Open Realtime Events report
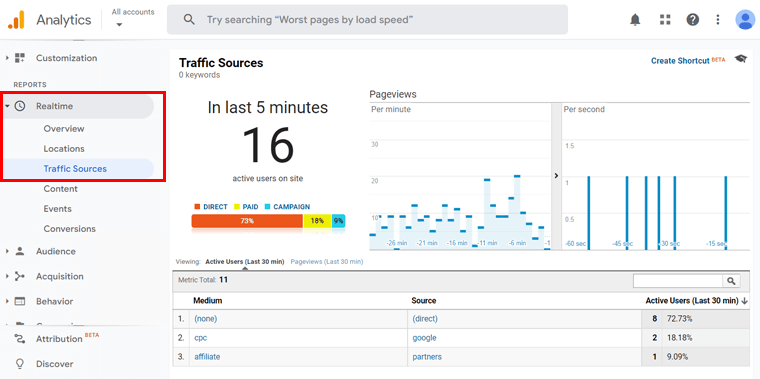The image size is (760, 379). (x=58, y=209)
